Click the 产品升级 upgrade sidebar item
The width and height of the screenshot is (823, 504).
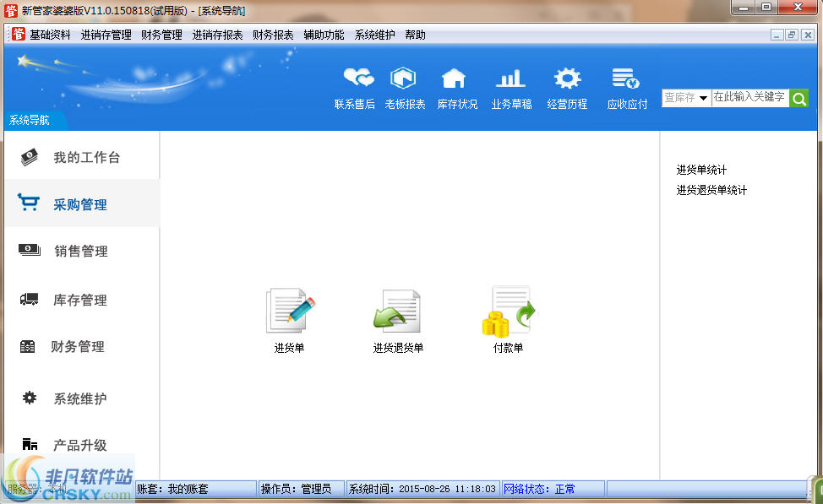tap(82, 445)
